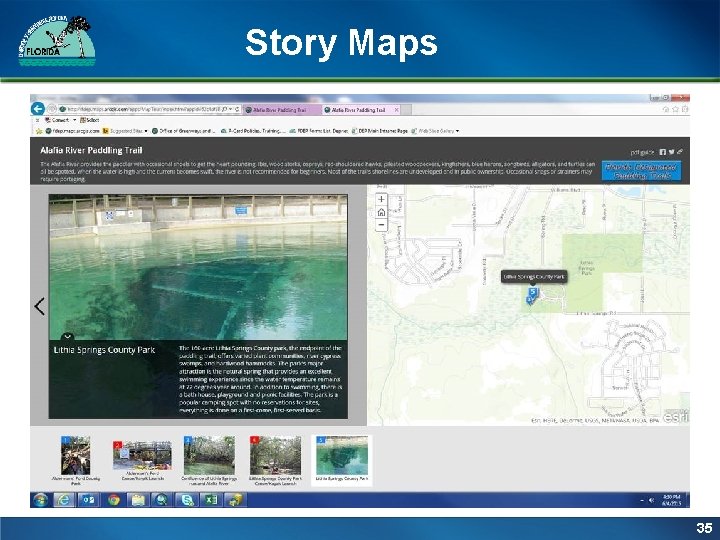Screen dimensions: 720x540
Task: Click the favorites bar star icon
Action: [x=39, y=131]
